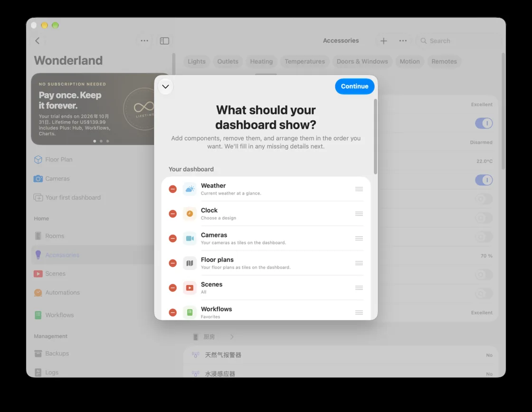Screen dimensions: 532x412
Task: Click the Weather reorder handle
Action: 359,189
